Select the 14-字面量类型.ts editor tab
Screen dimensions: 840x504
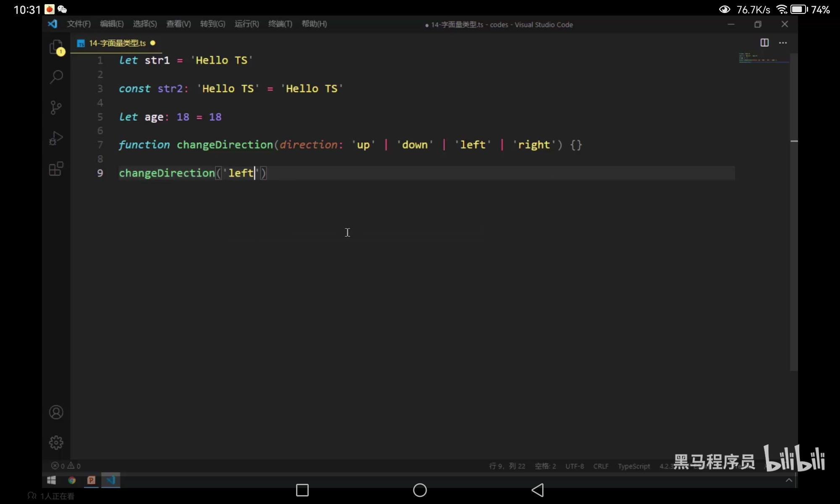coord(117,43)
